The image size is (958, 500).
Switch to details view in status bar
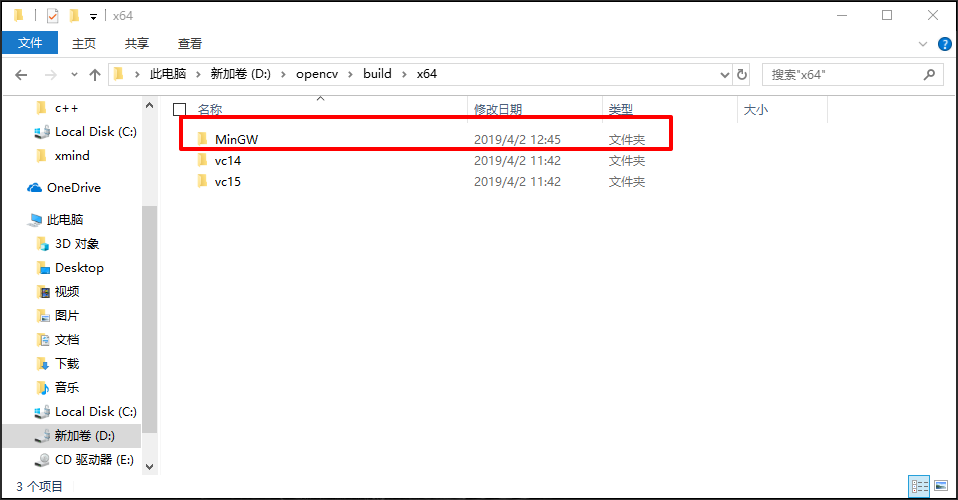[x=919, y=486]
